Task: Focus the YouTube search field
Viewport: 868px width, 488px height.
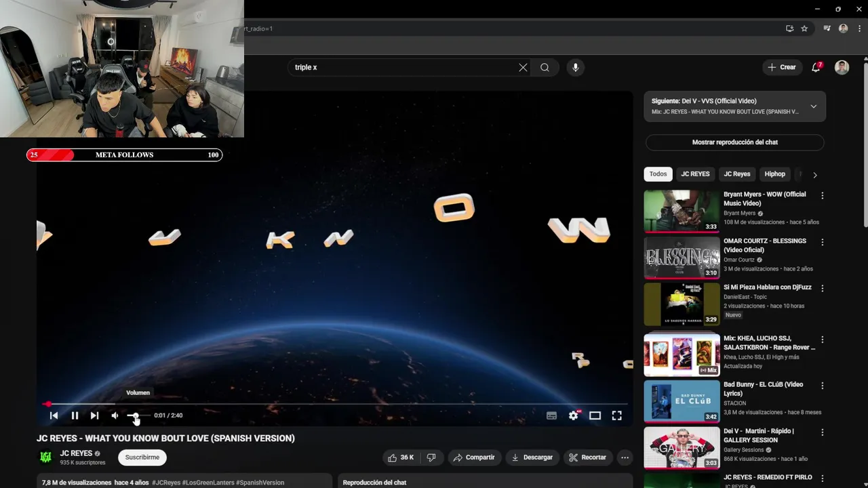Action: (403, 67)
